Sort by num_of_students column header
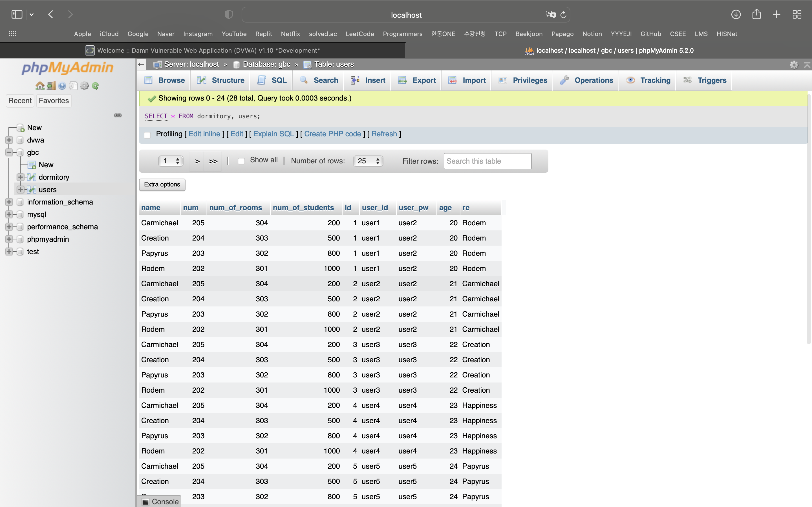Viewport: 812px width, 507px height. [303, 208]
